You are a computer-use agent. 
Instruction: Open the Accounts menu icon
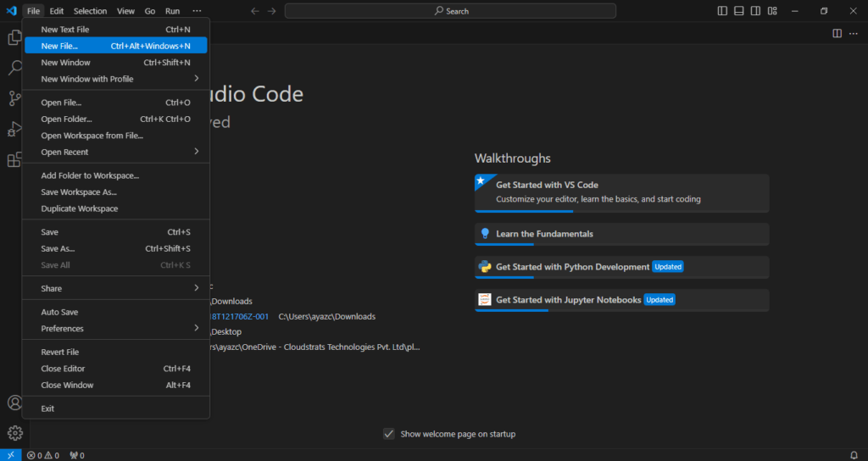(15, 403)
